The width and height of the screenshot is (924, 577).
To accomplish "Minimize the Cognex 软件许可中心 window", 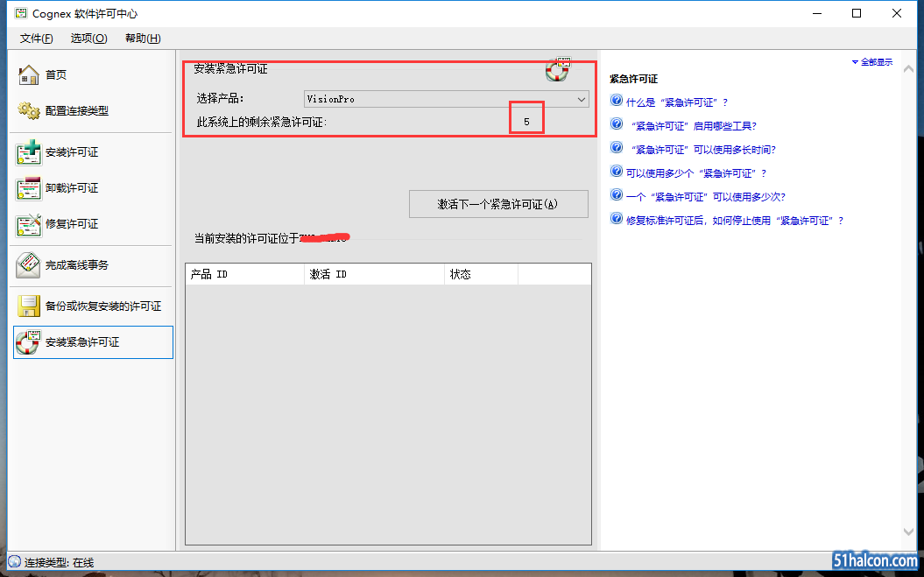I will (x=817, y=13).
